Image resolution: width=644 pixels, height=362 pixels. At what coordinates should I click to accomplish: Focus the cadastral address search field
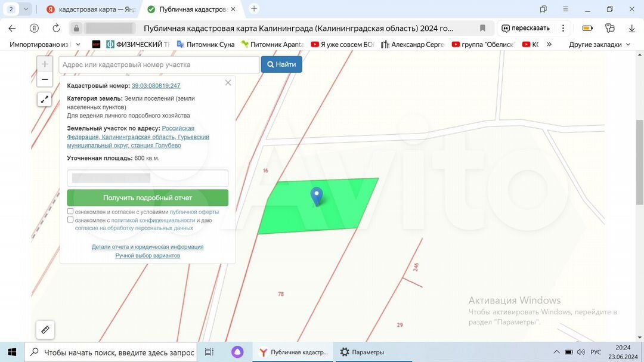coord(159,64)
